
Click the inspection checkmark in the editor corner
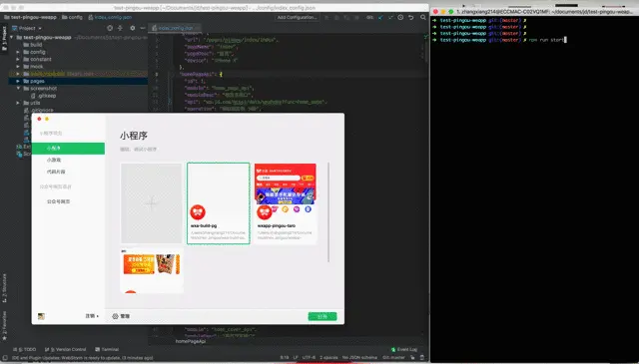[x=425, y=37]
